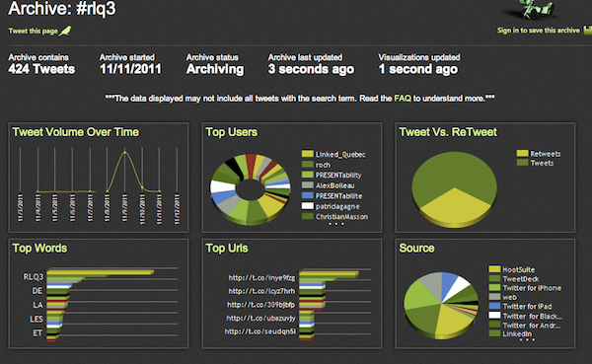Viewport: 592px width, 364px height.
Task: Click the longest yellow RLQ3 bar
Action: click(x=100, y=272)
